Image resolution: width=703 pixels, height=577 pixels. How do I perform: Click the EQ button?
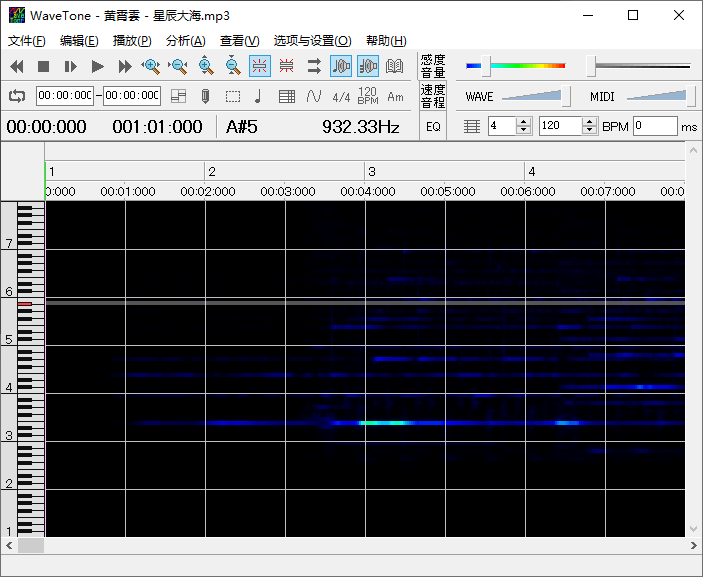[433, 127]
